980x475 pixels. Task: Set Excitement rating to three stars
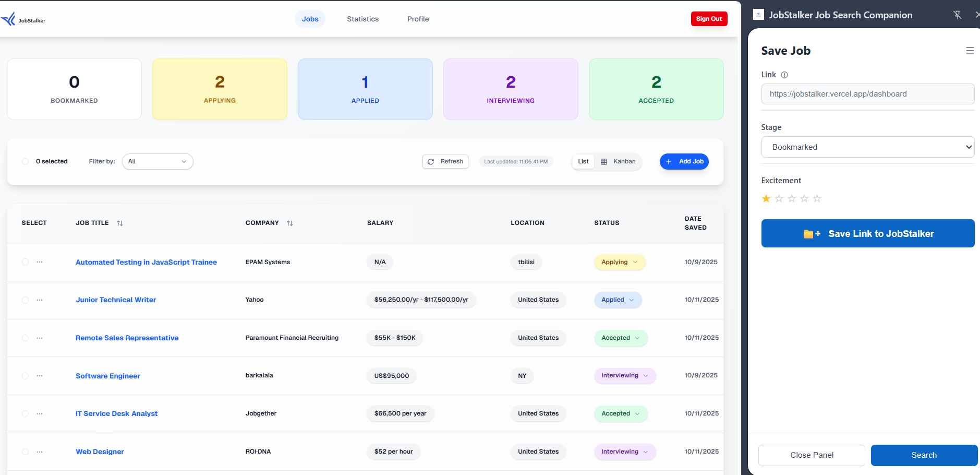791,198
